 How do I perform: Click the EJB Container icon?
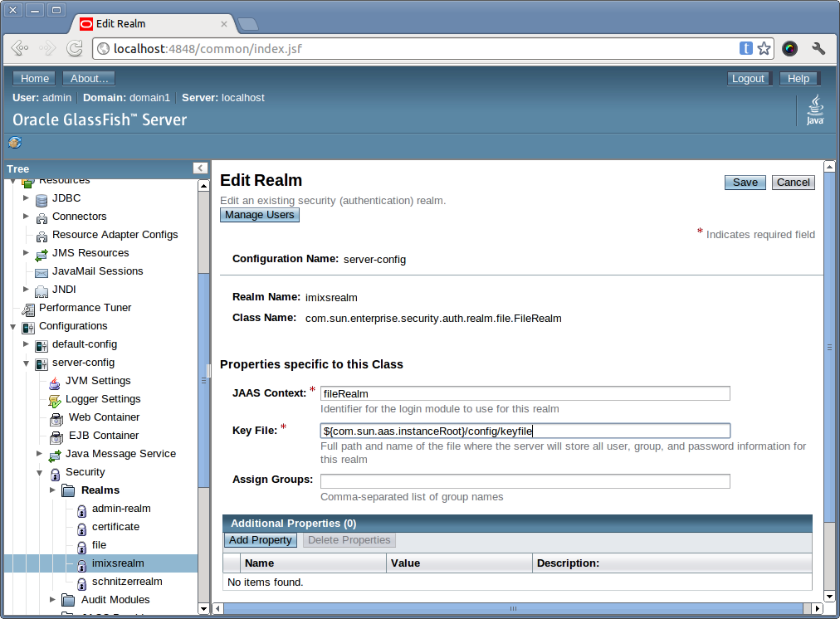(x=56, y=437)
